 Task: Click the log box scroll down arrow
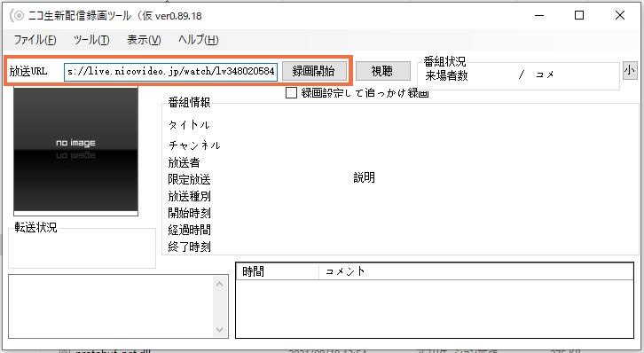click(220, 329)
